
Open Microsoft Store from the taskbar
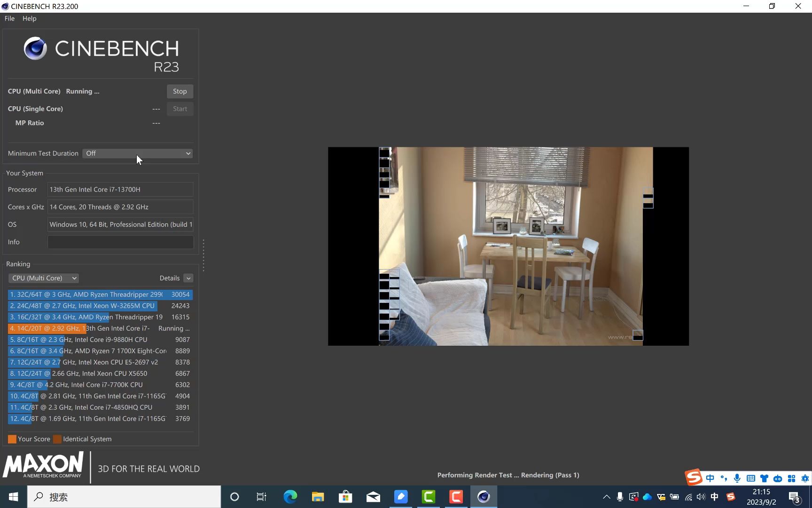pyautogui.click(x=345, y=497)
